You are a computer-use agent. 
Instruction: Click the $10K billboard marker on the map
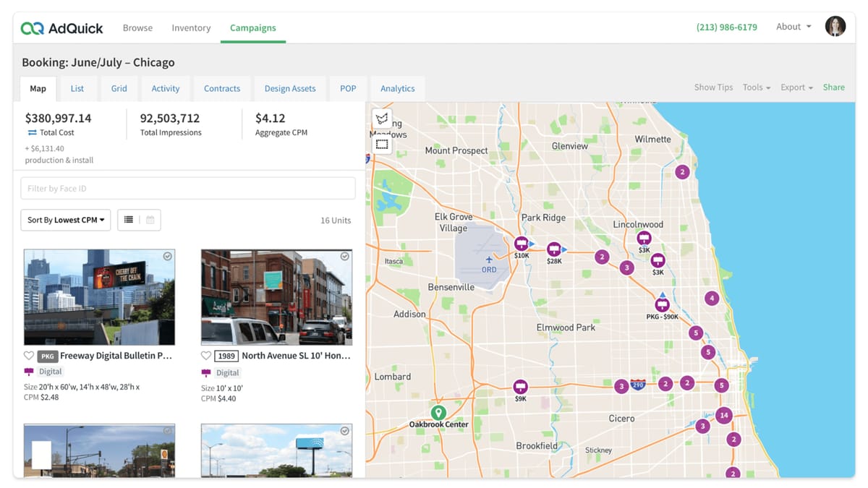tap(521, 244)
